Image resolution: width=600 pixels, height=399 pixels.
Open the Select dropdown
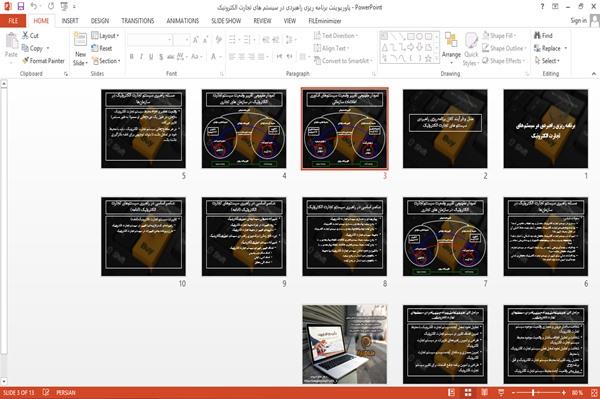click(x=547, y=61)
